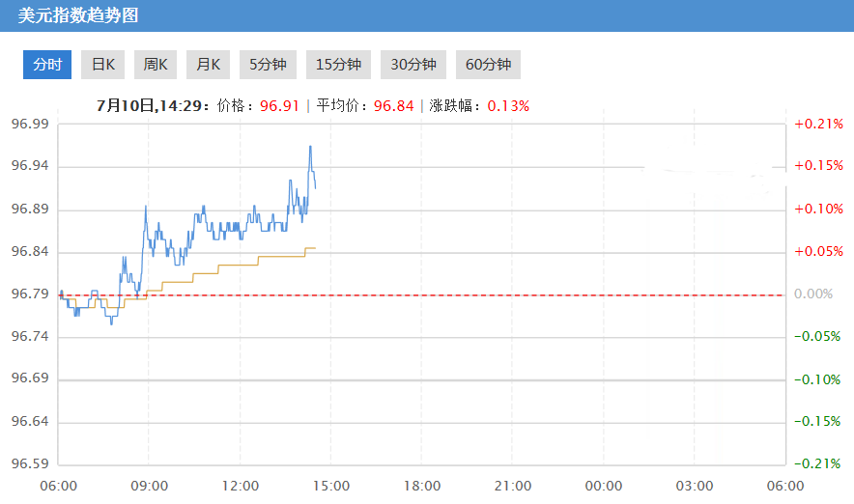Click the 美元指数趋势图 title
This screenshot has height=504, width=854.
[78, 15]
